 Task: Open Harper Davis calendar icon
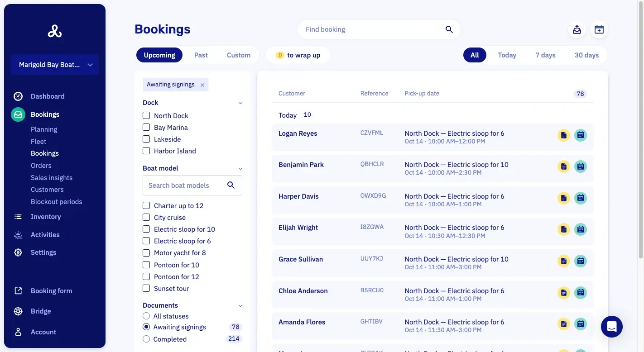[x=581, y=198]
